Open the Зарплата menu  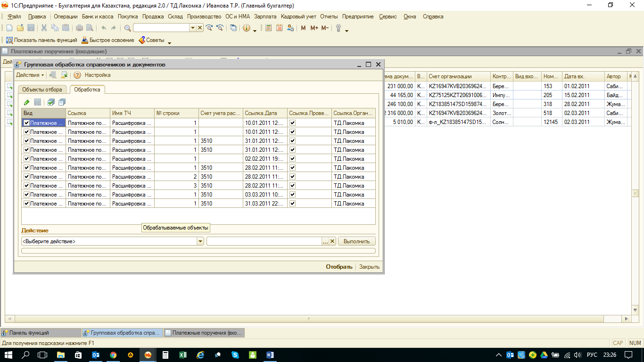click(x=265, y=16)
